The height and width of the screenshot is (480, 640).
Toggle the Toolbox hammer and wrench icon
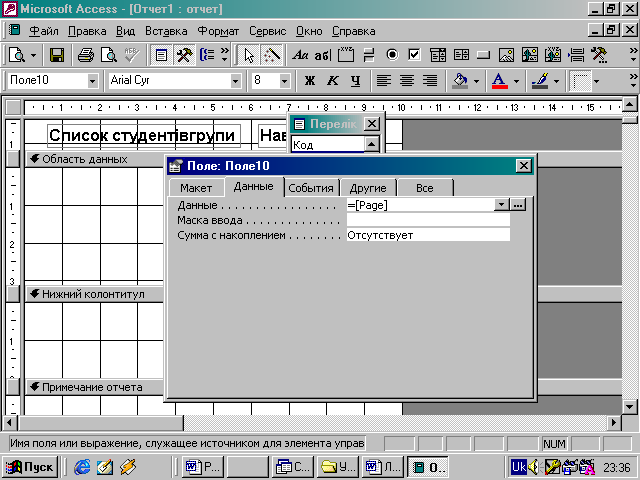coord(184,55)
